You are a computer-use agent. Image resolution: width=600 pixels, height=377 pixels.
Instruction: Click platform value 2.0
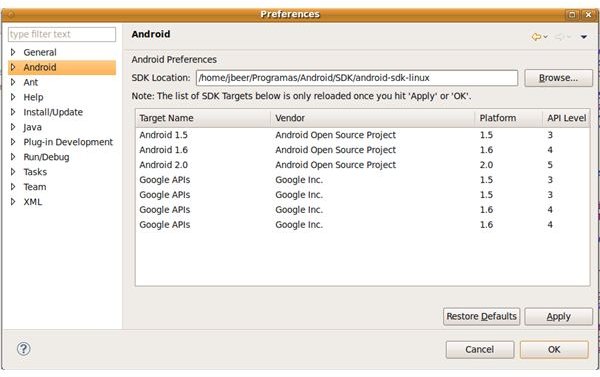(x=486, y=165)
